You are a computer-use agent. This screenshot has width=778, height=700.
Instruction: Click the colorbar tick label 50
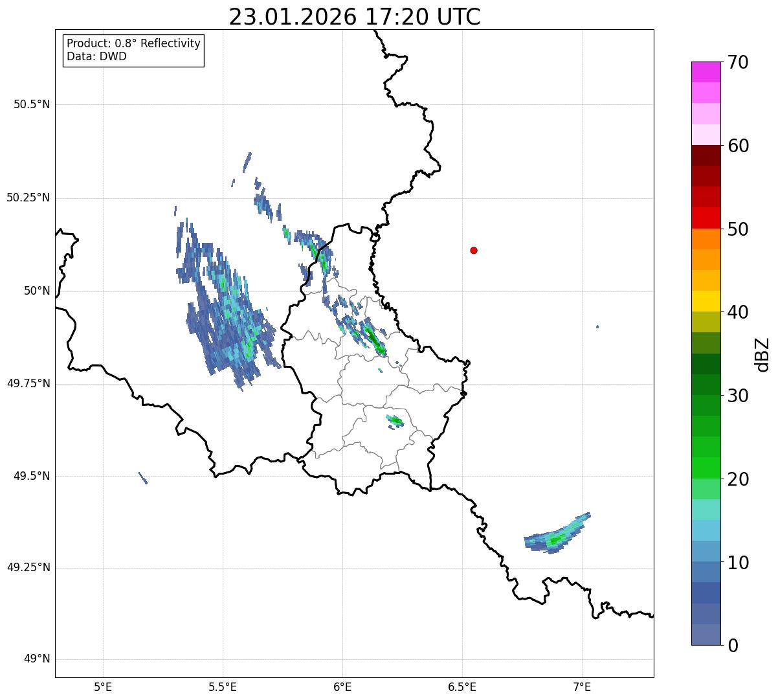(738, 229)
